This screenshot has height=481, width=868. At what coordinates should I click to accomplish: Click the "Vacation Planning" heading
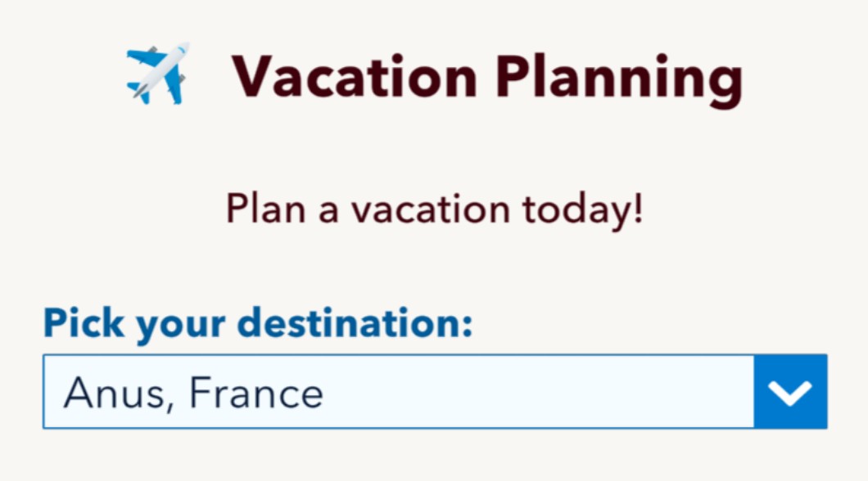click(x=487, y=78)
